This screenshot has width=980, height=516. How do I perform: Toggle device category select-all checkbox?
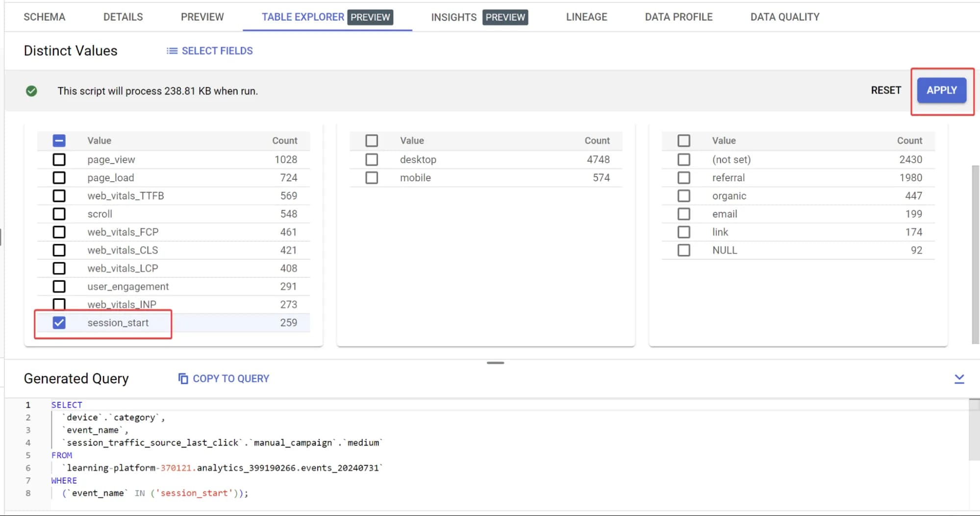pos(372,141)
